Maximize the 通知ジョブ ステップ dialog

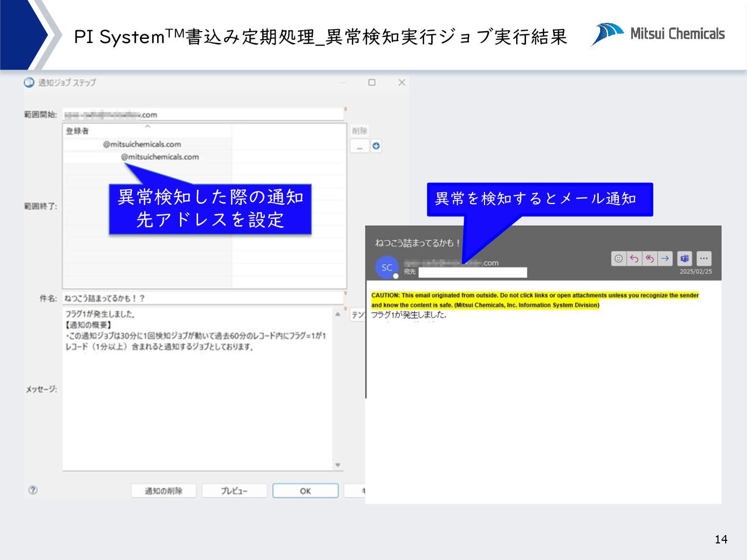point(372,82)
